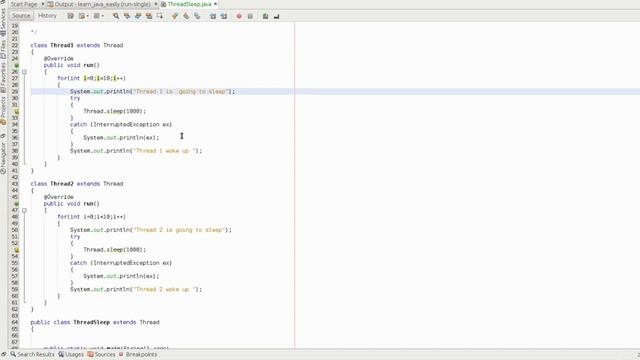Click the Comment code toolbar icon
Image resolution: width=640 pixels, height=360 pixels.
(265, 16)
